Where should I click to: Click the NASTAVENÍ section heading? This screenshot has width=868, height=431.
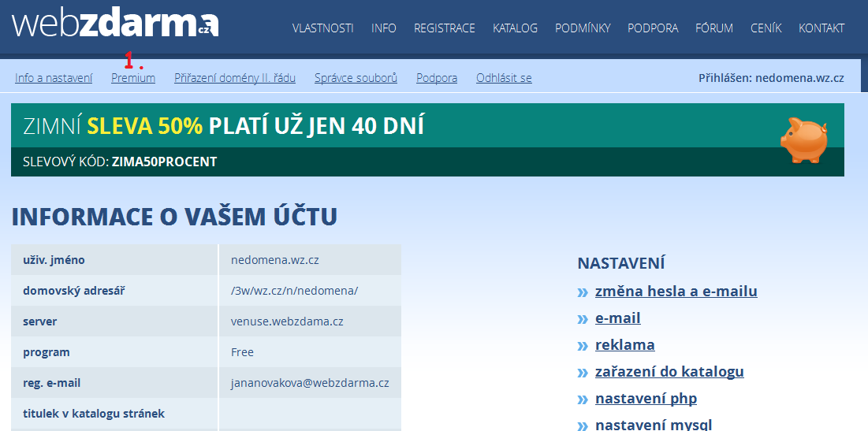coord(621,263)
